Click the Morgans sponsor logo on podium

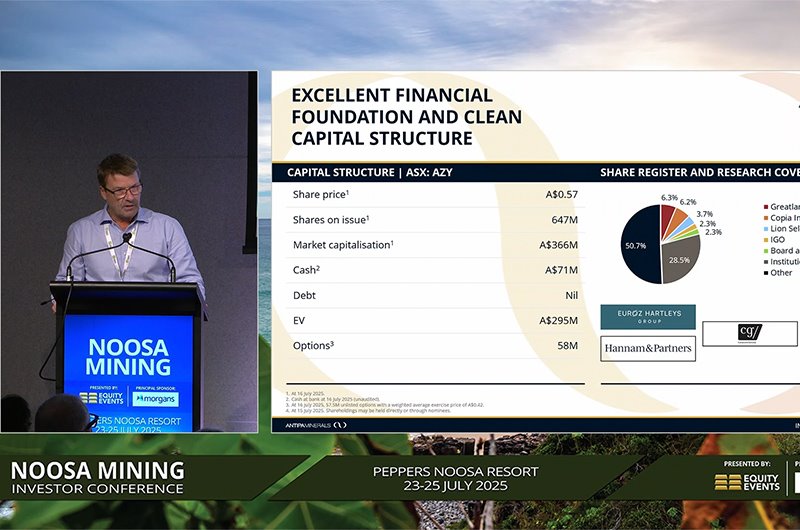[156, 398]
